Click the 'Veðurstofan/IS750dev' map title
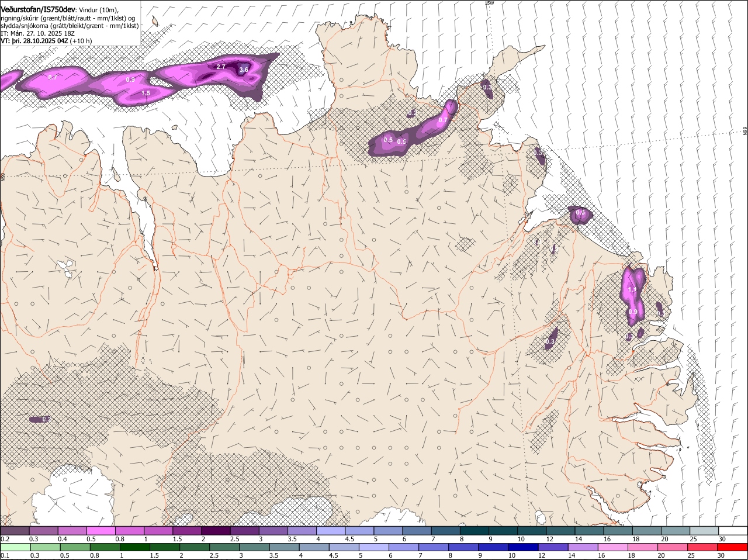This screenshot has height=560, width=748. 38,10
